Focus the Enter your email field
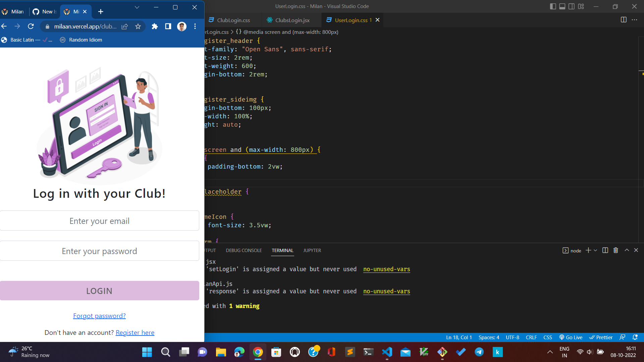The height and width of the screenshot is (362, 644). pos(99,221)
